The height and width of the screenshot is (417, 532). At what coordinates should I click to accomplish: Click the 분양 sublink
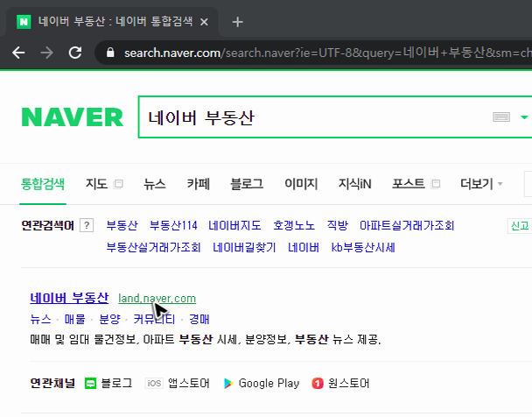pyautogui.click(x=109, y=319)
